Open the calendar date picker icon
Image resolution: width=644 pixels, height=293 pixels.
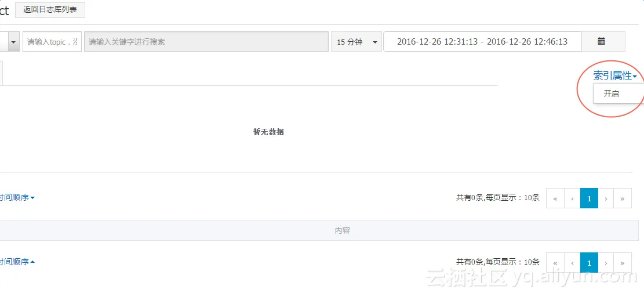[603, 42]
